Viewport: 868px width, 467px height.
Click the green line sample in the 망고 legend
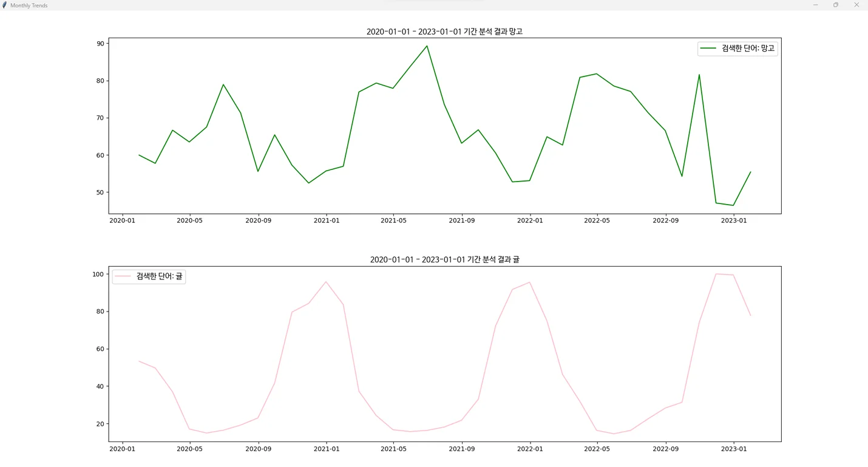tap(709, 49)
